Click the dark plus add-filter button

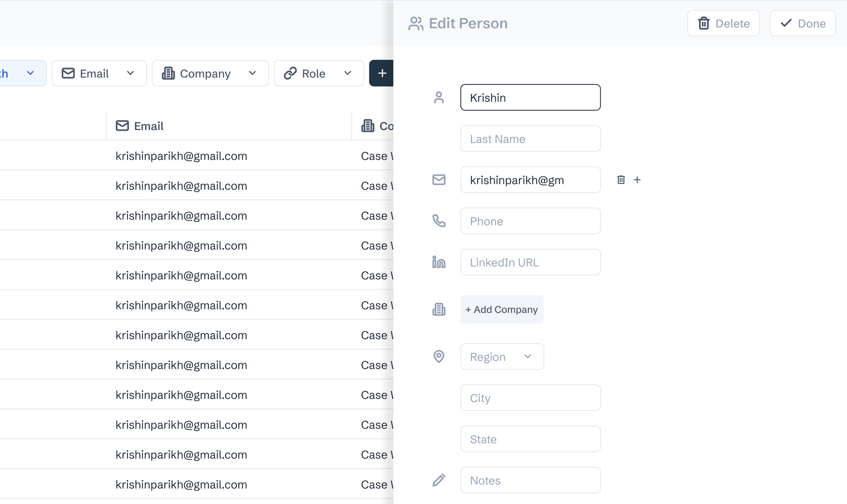click(381, 73)
